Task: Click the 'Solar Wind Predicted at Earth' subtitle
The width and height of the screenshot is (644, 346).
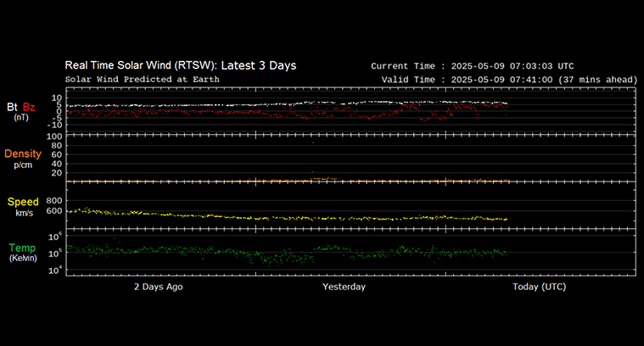Action: click(x=143, y=80)
